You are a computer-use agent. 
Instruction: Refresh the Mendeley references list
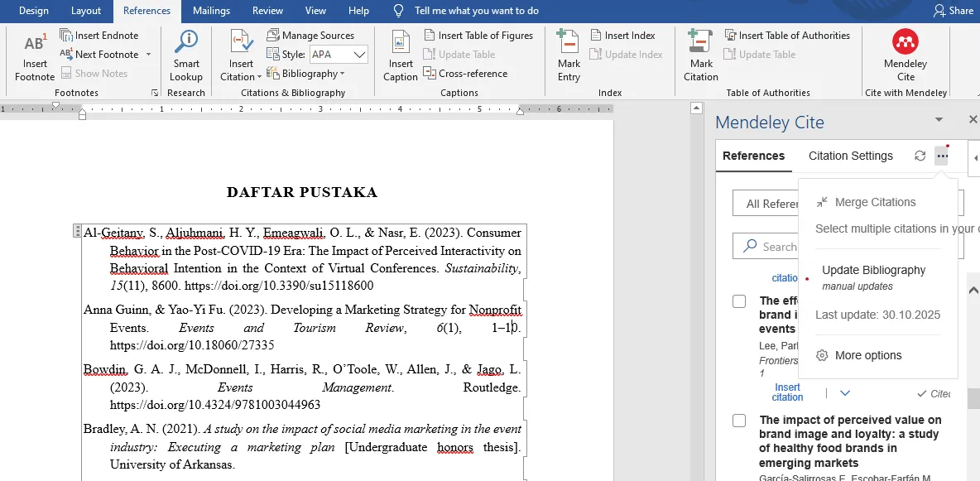coord(920,156)
